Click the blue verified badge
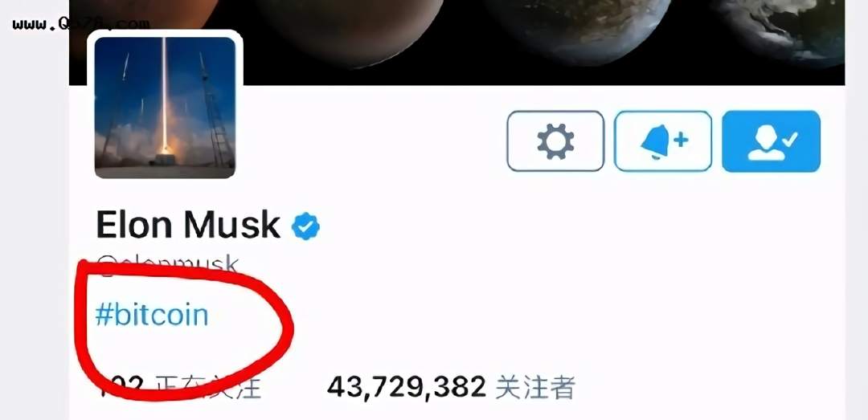The width and height of the screenshot is (868, 420). click(305, 226)
